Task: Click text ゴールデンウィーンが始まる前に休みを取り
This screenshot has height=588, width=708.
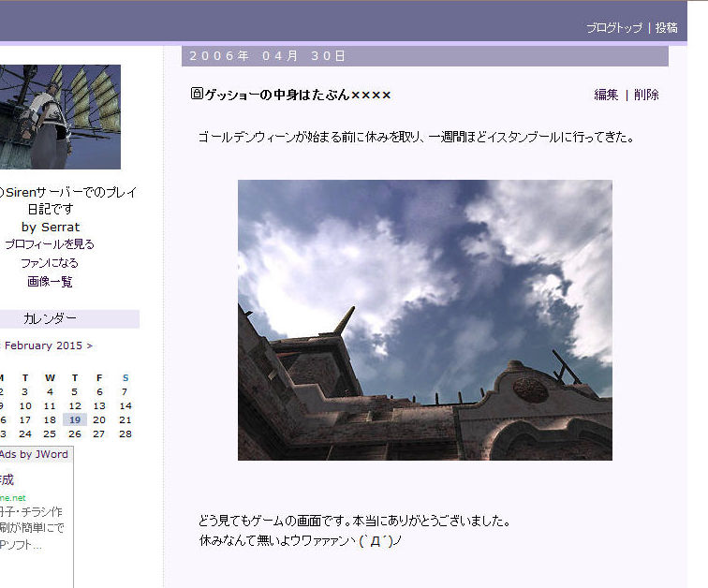Action: [309, 138]
